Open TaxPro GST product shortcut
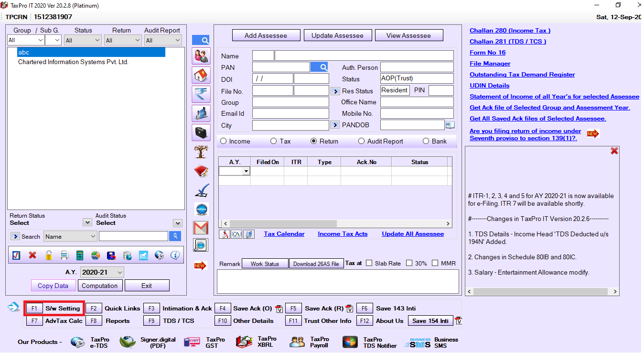The height and width of the screenshot is (354, 644). coord(205,342)
